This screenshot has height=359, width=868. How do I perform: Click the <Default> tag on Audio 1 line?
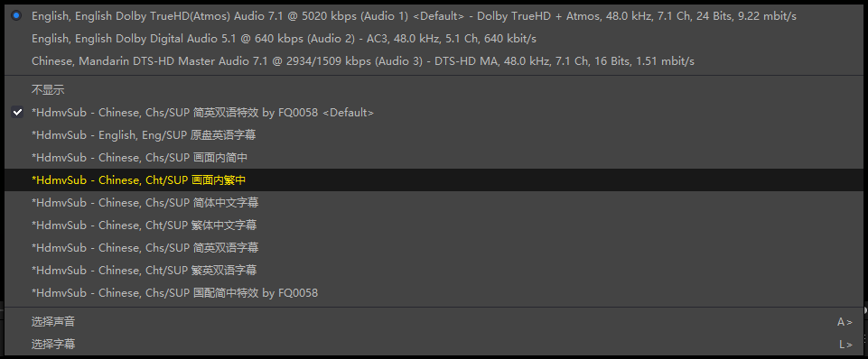pos(439,16)
